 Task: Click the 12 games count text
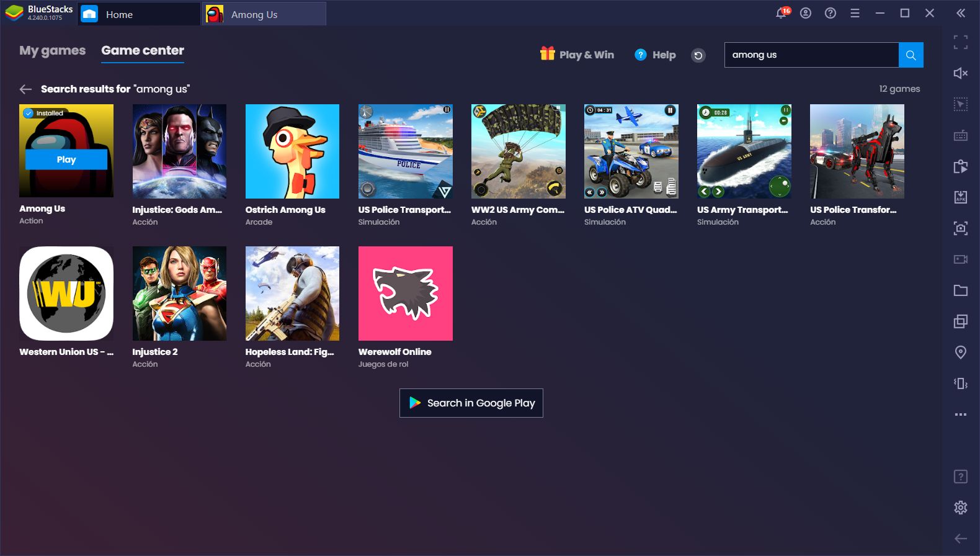tap(899, 89)
